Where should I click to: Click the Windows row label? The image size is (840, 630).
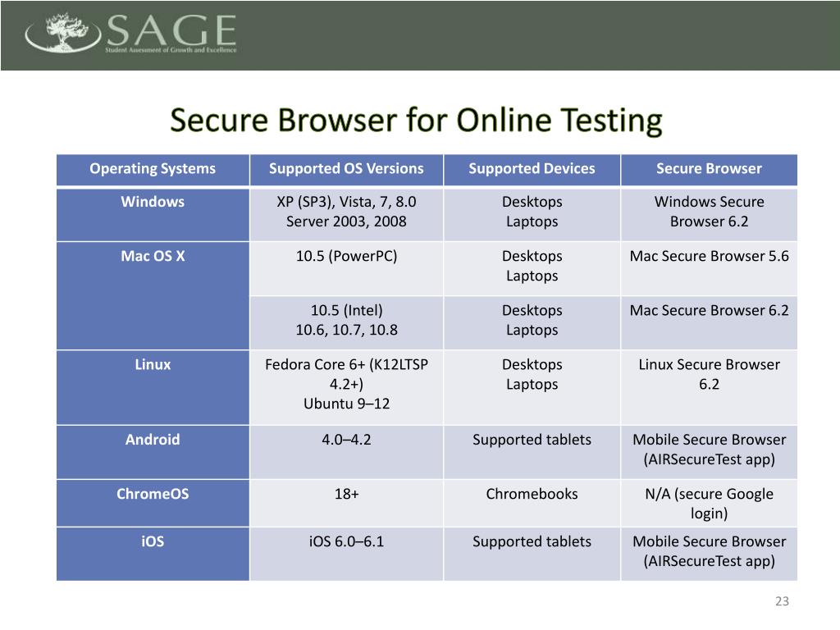153,214
